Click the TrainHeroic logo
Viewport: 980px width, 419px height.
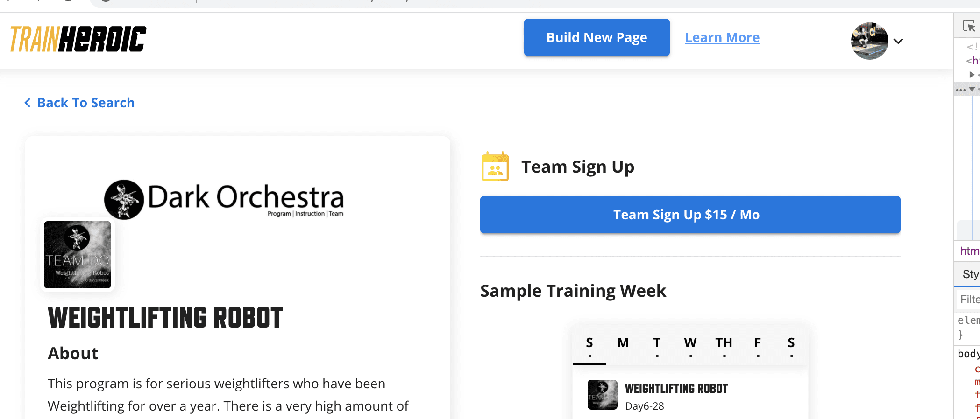pos(78,39)
